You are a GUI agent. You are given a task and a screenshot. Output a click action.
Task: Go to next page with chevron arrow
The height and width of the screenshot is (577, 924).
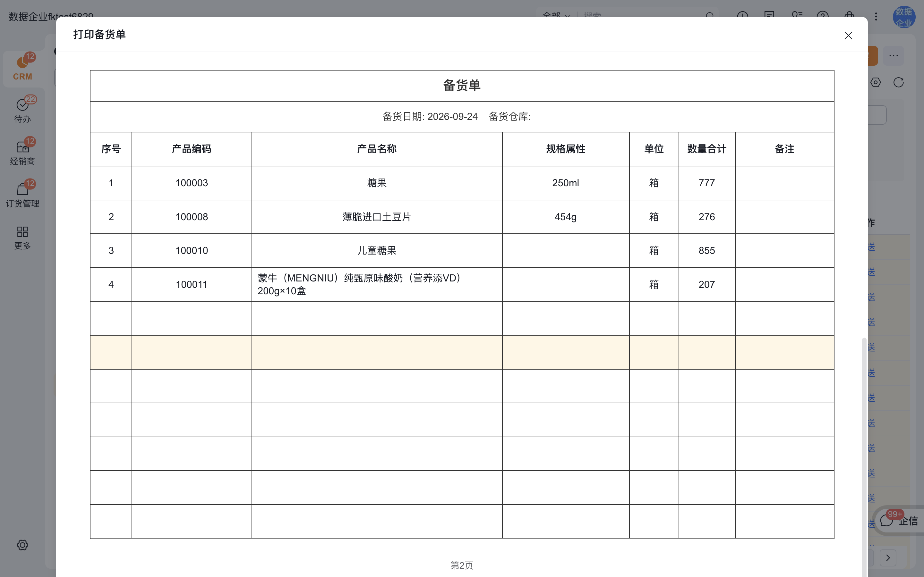[888, 557]
